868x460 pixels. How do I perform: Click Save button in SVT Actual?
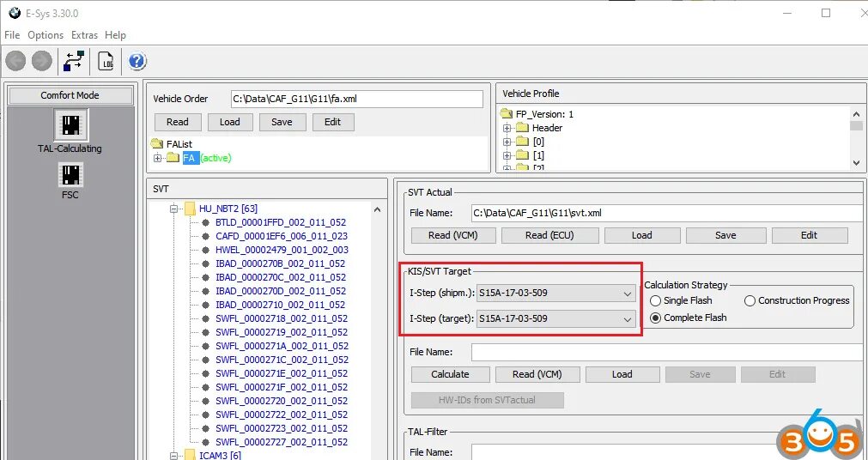725,235
